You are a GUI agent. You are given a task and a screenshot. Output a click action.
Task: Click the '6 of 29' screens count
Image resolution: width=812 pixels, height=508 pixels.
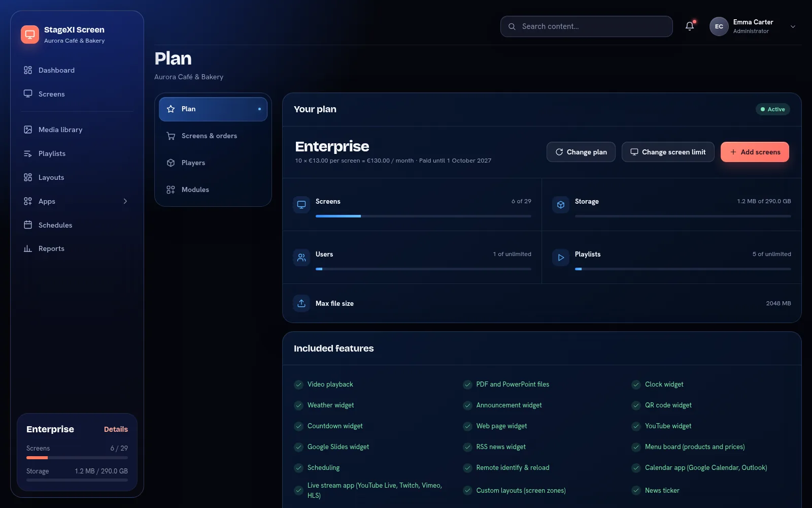(521, 201)
